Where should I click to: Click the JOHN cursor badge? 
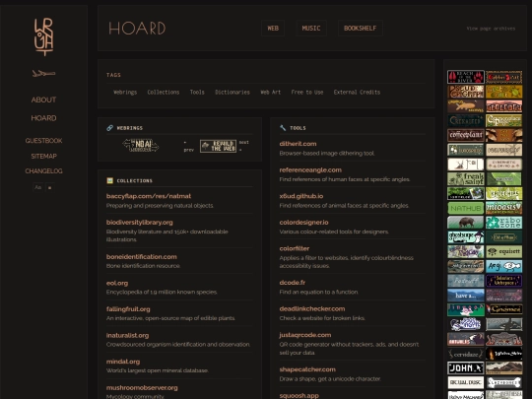click(466, 368)
